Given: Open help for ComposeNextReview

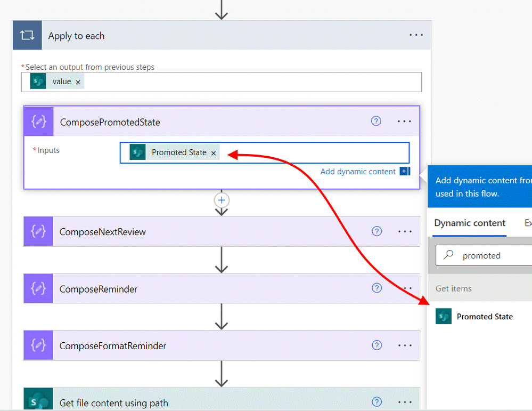Looking at the screenshot, I should click(377, 231).
